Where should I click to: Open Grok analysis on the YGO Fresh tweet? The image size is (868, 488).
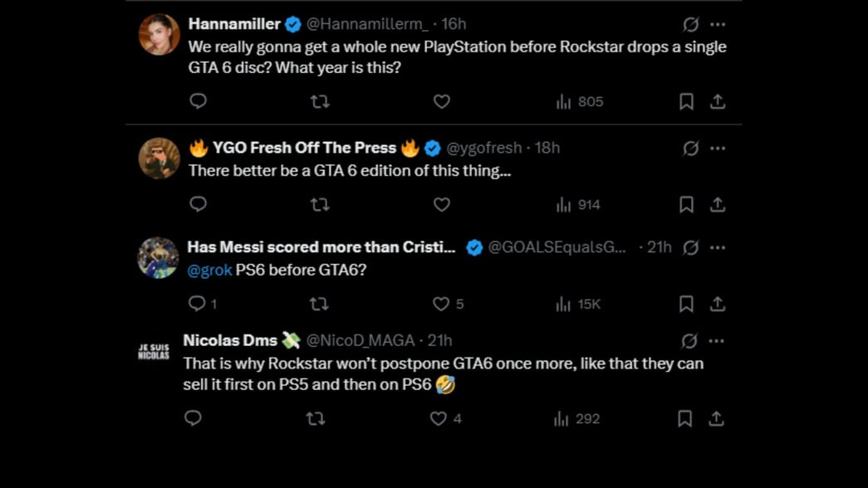[x=689, y=148]
